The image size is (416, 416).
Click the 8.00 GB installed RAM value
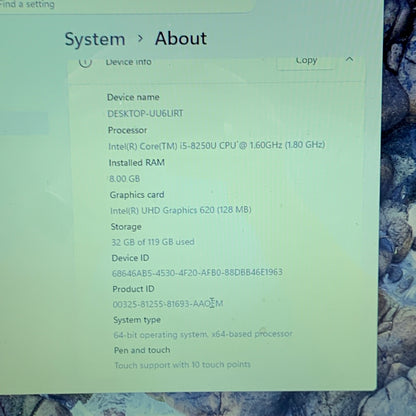(125, 179)
